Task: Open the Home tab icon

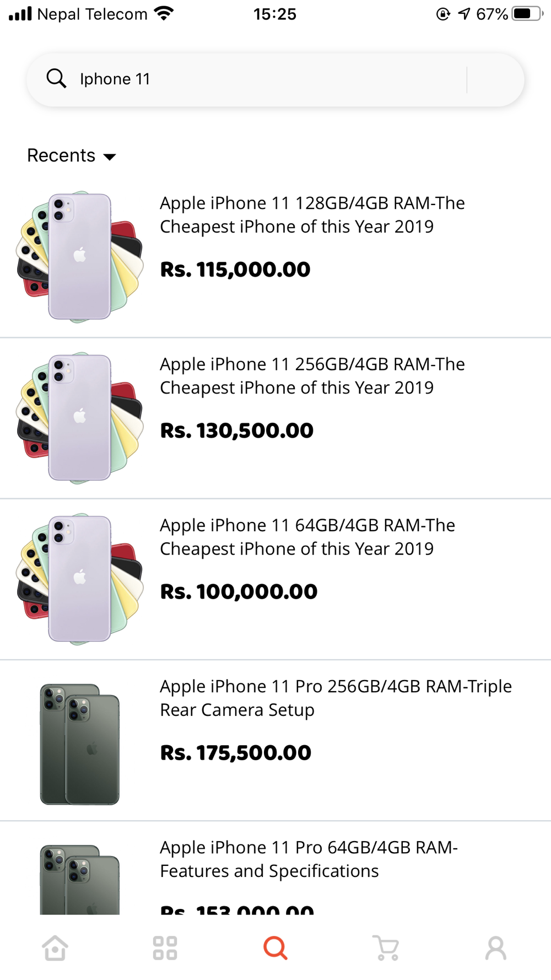Action: [x=55, y=948]
